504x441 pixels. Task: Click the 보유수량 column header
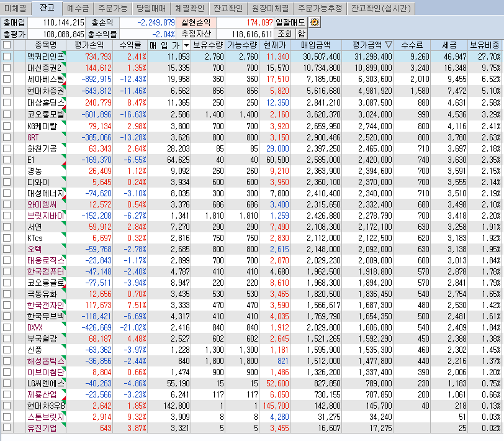click(x=208, y=45)
